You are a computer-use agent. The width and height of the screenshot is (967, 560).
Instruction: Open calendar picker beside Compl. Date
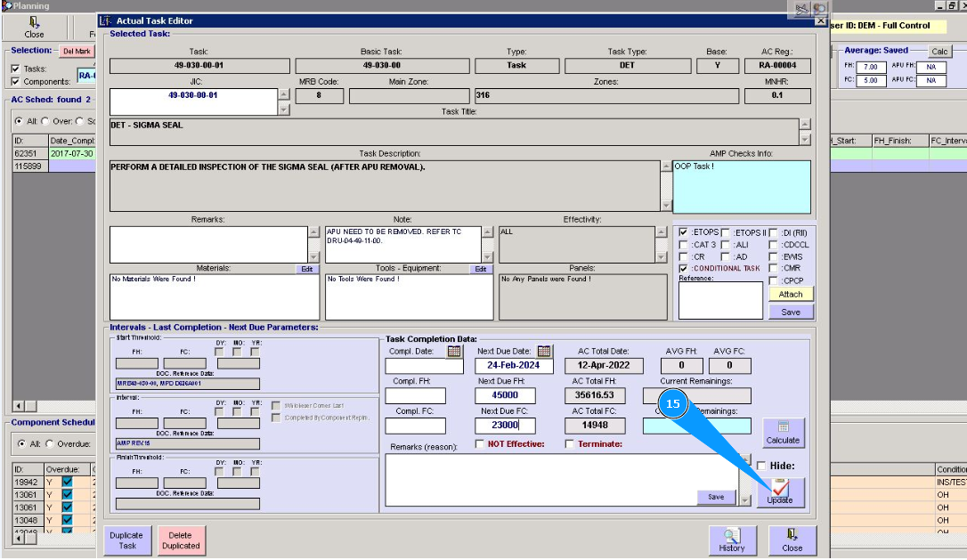pyautogui.click(x=454, y=352)
